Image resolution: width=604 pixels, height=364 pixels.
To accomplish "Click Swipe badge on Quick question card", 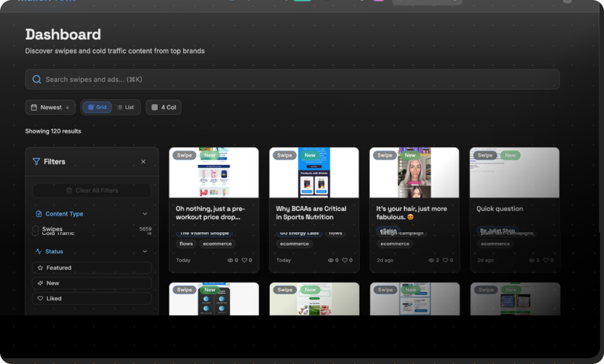I will point(485,155).
